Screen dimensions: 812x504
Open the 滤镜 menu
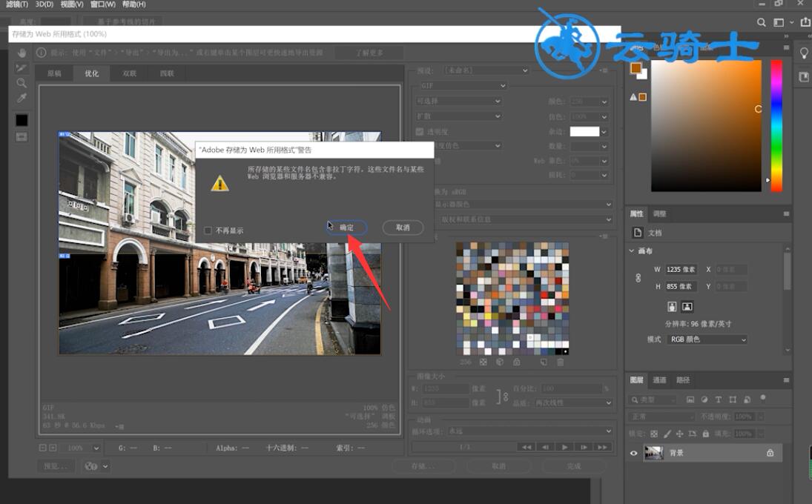pos(17,4)
